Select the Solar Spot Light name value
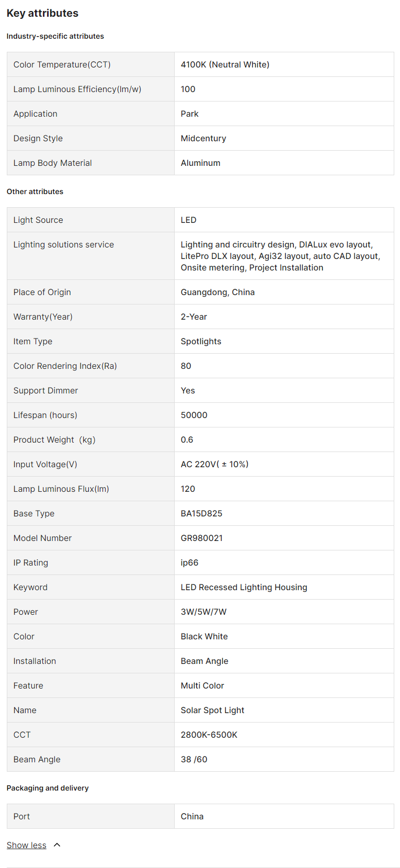This screenshot has width=400, height=868. pos(212,710)
